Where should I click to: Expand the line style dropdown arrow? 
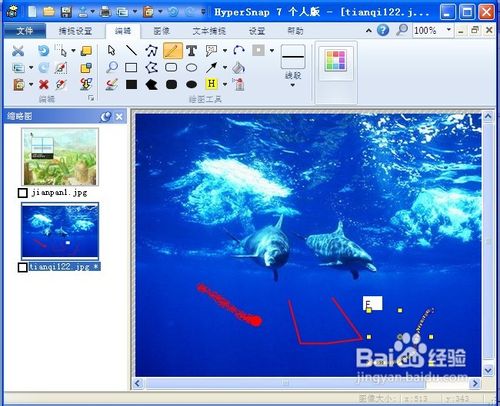(293, 85)
